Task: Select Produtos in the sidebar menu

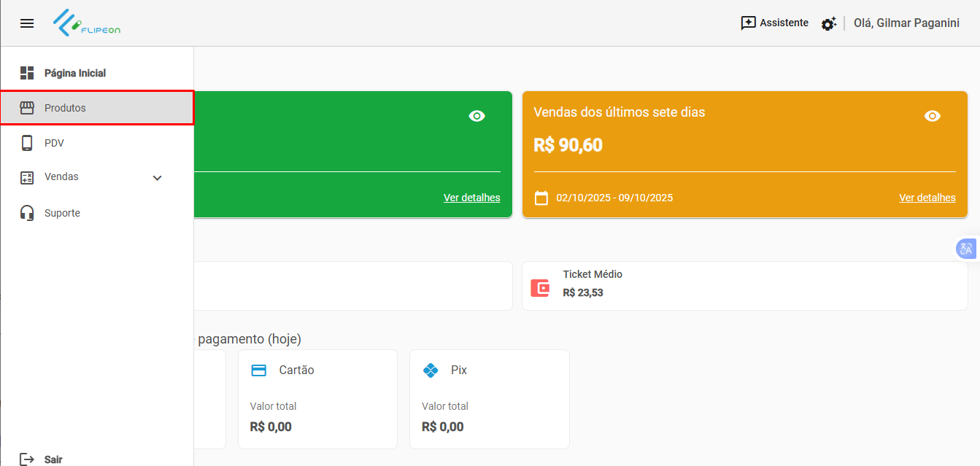Action: 65,108
